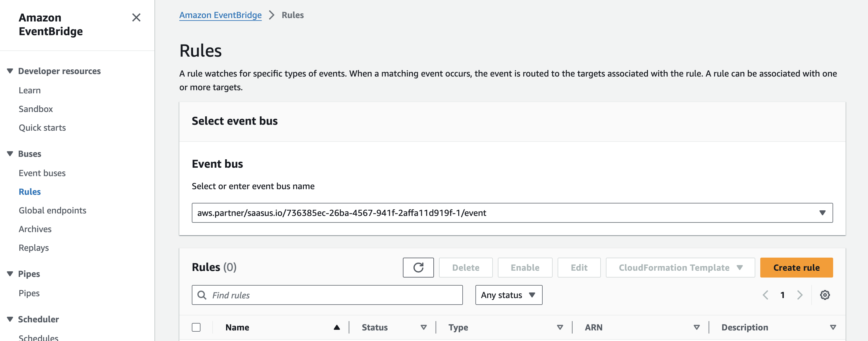The height and width of the screenshot is (341, 868).
Task: Go to previous page of rules
Action: tap(766, 295)
